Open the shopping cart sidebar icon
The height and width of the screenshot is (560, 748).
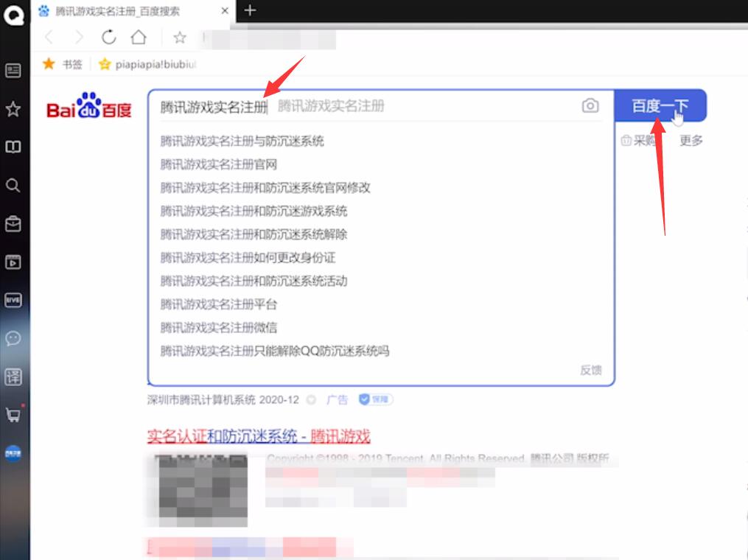pyautogui.click(x=13, y=415)
